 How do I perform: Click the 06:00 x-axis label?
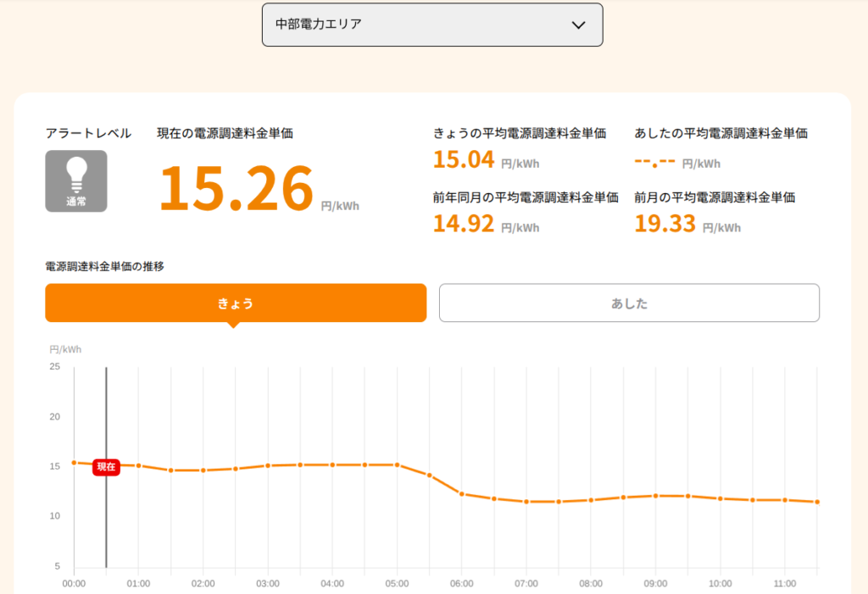[462, 584]
